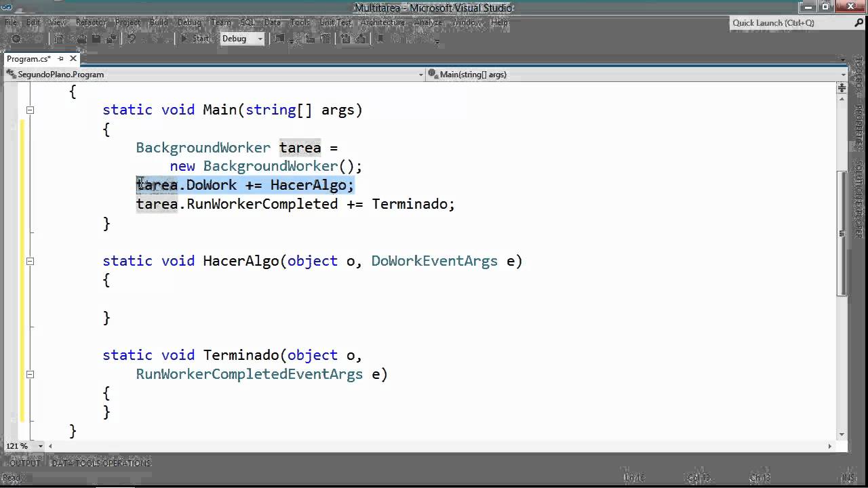Open the Solution Explorer side tab
This screenshot has height=488, width=868.
pyautogui.click(x=859, y=201)
